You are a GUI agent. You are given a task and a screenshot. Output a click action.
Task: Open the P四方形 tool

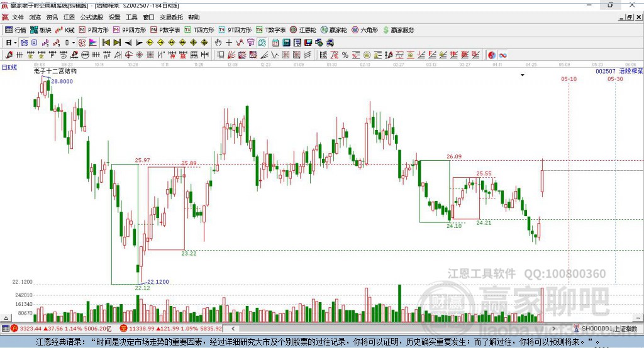click(94, 30)
